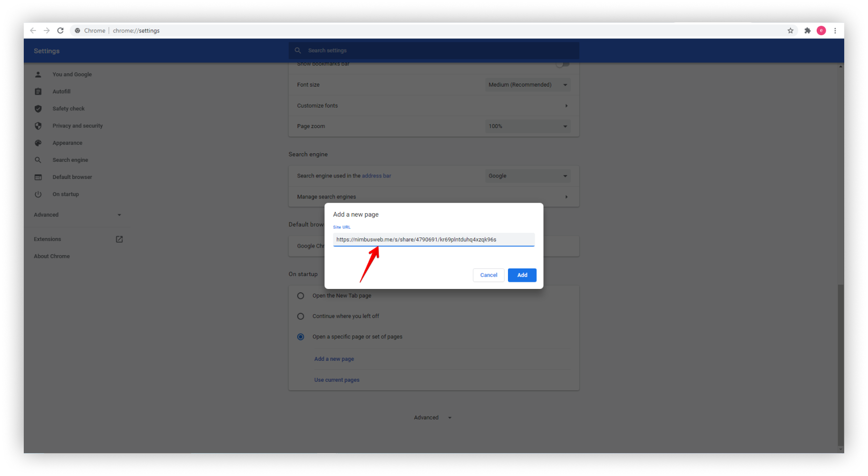Click Use current pages link

(x=337, y=380)
